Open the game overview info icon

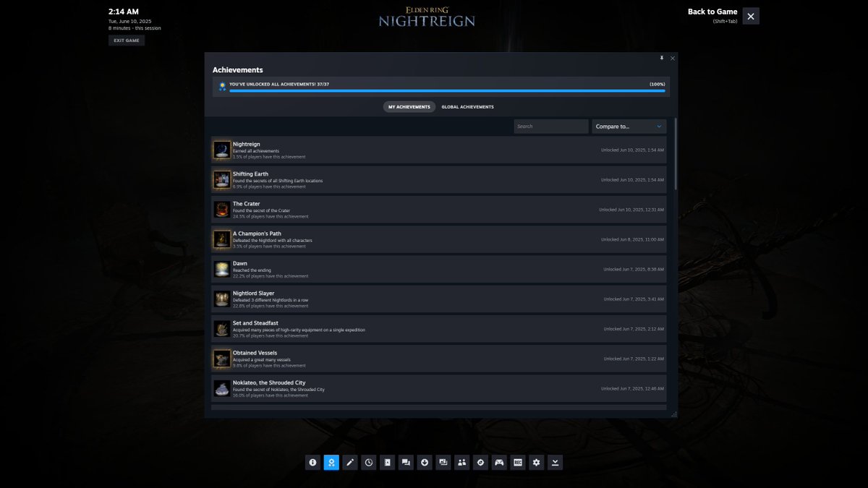(312, 462)
